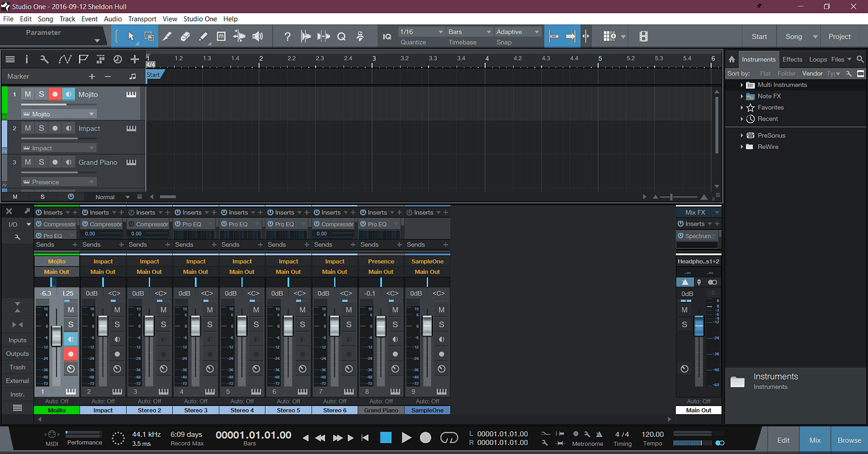This screenshot has width=868, height=454.
Task: Activate the Listen speaker tool
Action: pyautogui.click(x=258, y=37)
